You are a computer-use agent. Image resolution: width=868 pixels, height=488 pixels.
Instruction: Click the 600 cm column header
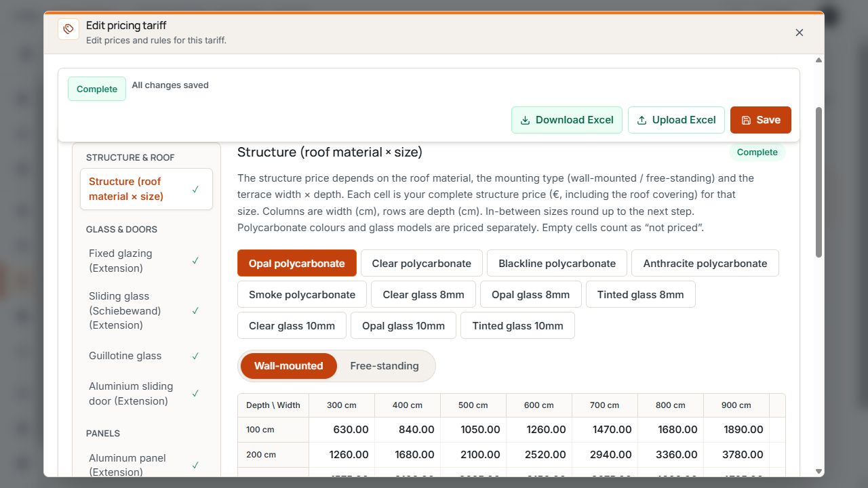(539, 405)
